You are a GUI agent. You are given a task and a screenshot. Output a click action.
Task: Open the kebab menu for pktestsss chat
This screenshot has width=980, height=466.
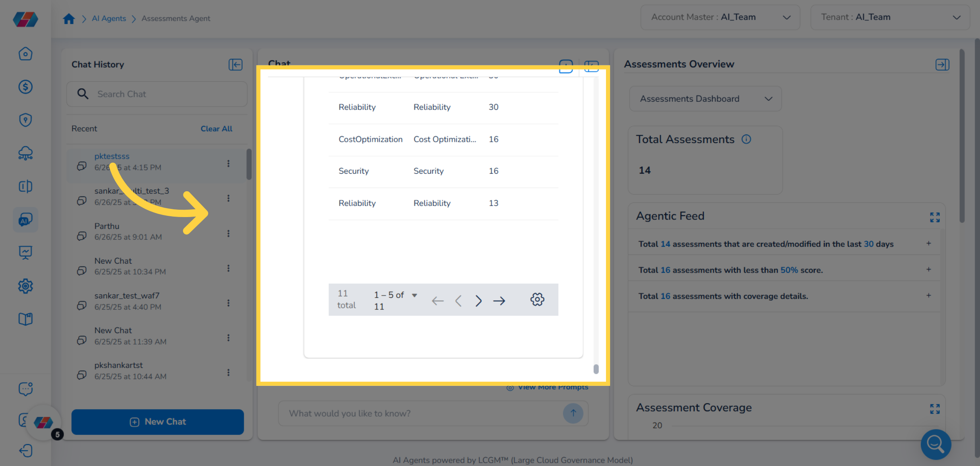[228, 163]
